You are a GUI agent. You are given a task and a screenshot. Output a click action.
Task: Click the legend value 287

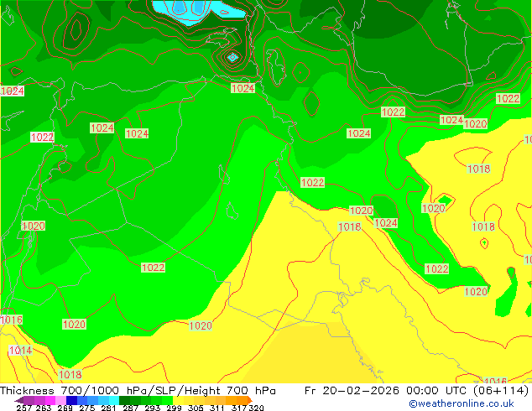130,408
